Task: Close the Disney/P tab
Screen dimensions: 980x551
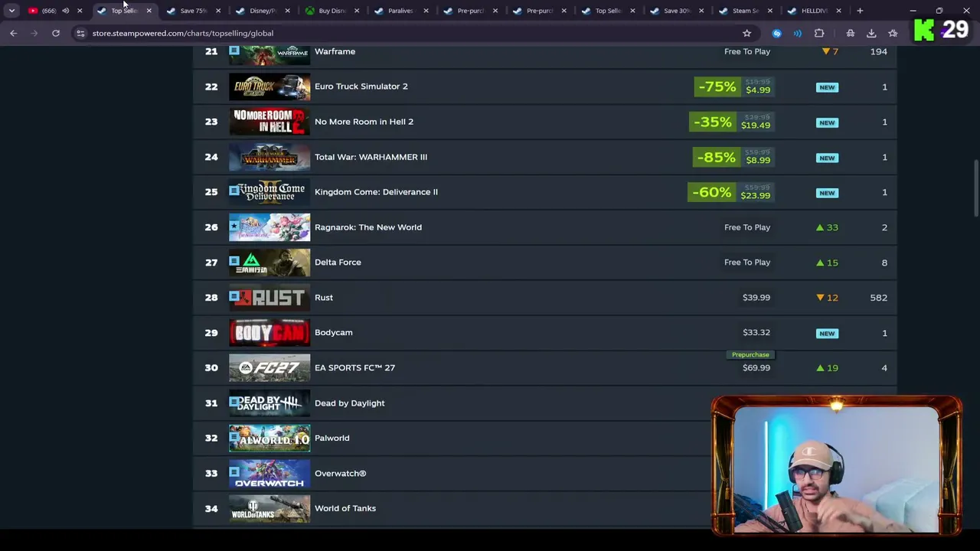Action: pyautogui.click(x=287, y=11)
